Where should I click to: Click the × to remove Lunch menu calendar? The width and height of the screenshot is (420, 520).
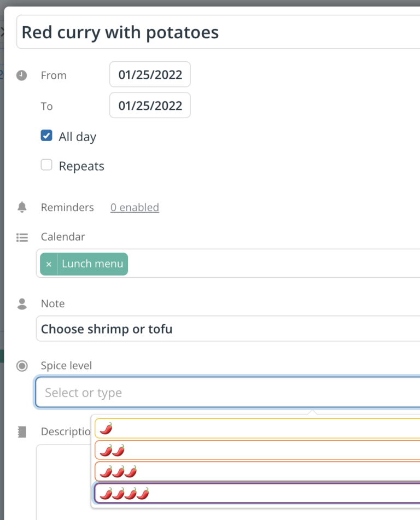coord(48,264)
